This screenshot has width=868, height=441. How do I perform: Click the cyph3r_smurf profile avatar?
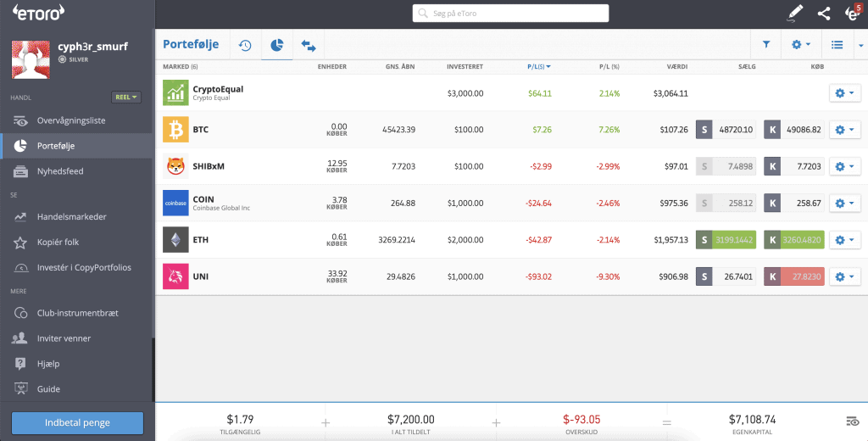click(31, 59)
